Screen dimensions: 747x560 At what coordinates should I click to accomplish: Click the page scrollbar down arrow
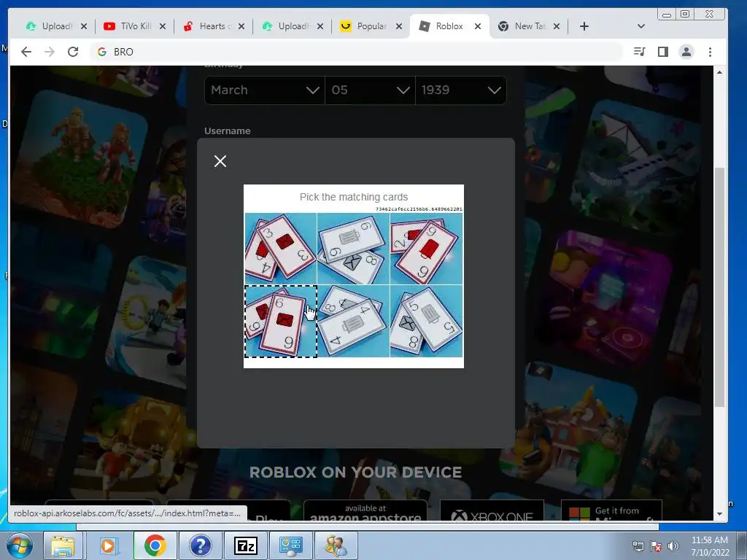719,514
